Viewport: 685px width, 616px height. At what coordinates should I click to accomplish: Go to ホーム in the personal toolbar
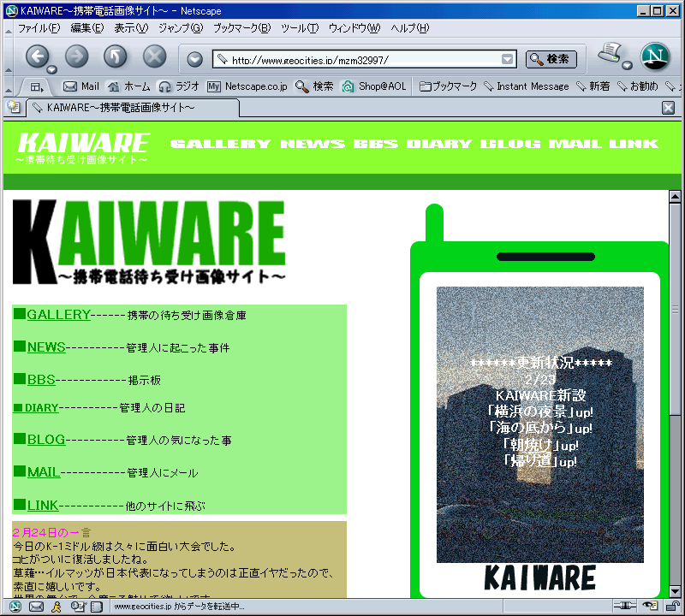[129, 86]
